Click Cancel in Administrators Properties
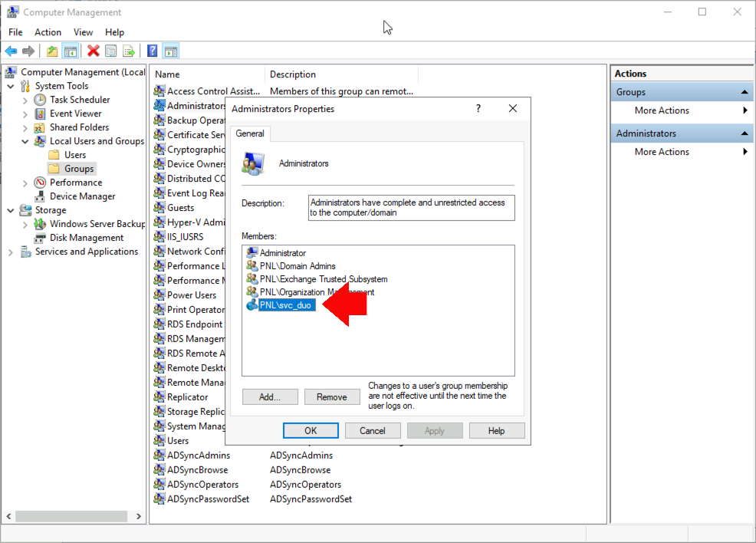The height and width of the screenshot is (543, 756). coord(372,430)
